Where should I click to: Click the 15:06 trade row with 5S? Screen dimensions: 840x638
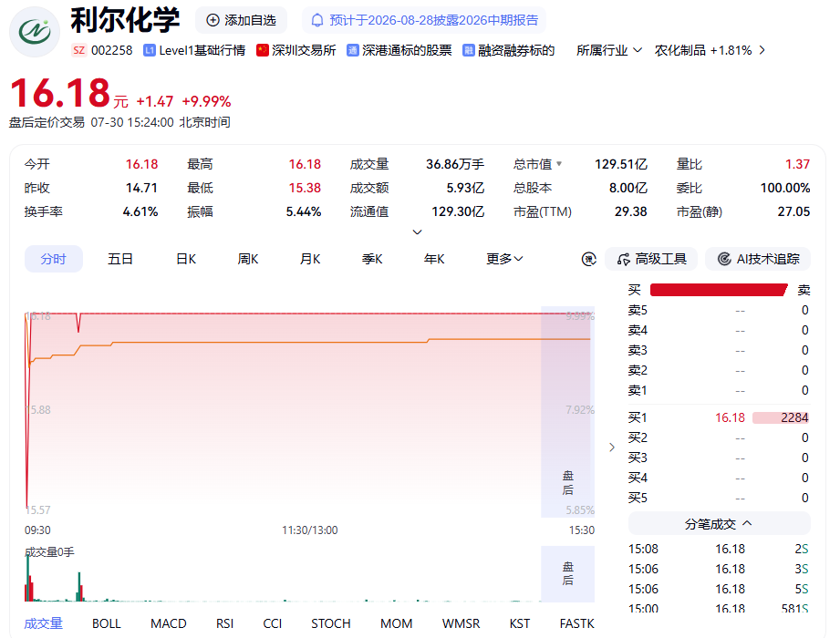click(x=719, y=590)
